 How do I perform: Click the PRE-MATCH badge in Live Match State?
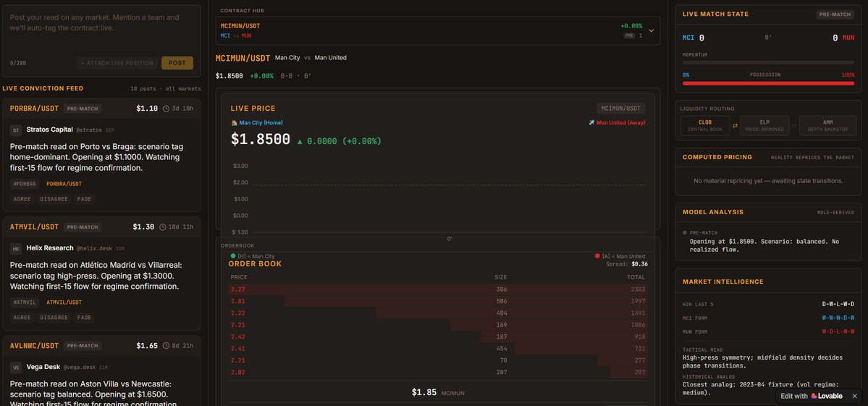click(x=835, y=14)
